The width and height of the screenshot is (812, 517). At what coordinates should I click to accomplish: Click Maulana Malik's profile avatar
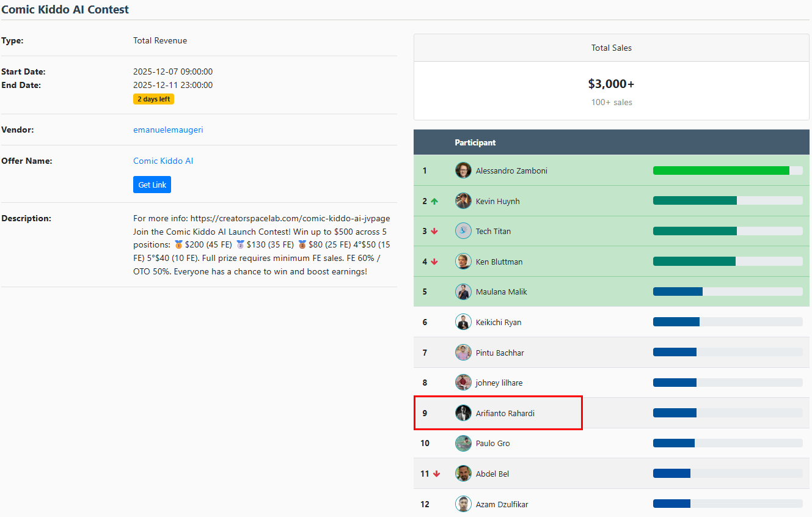point(463,291)
